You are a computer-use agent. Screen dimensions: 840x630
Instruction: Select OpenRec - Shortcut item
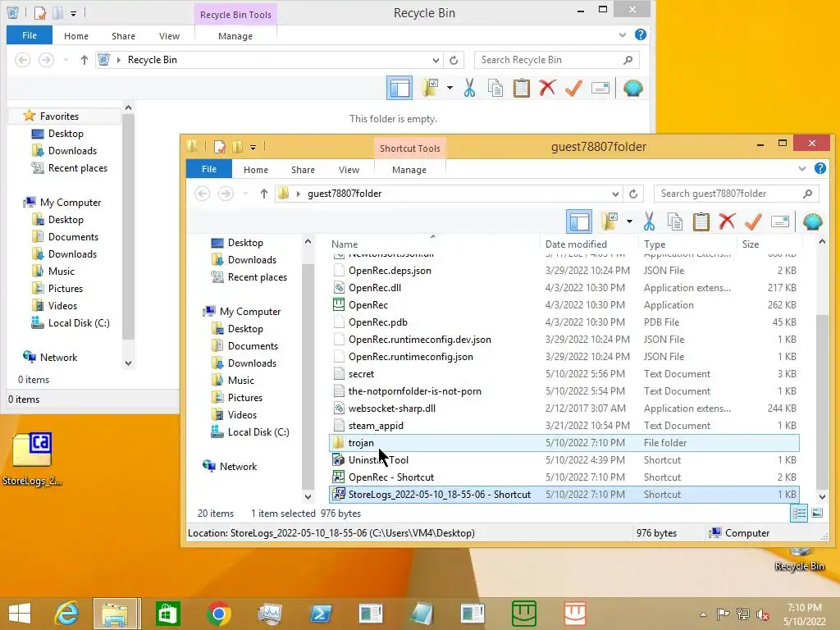[x=564, y=477]
